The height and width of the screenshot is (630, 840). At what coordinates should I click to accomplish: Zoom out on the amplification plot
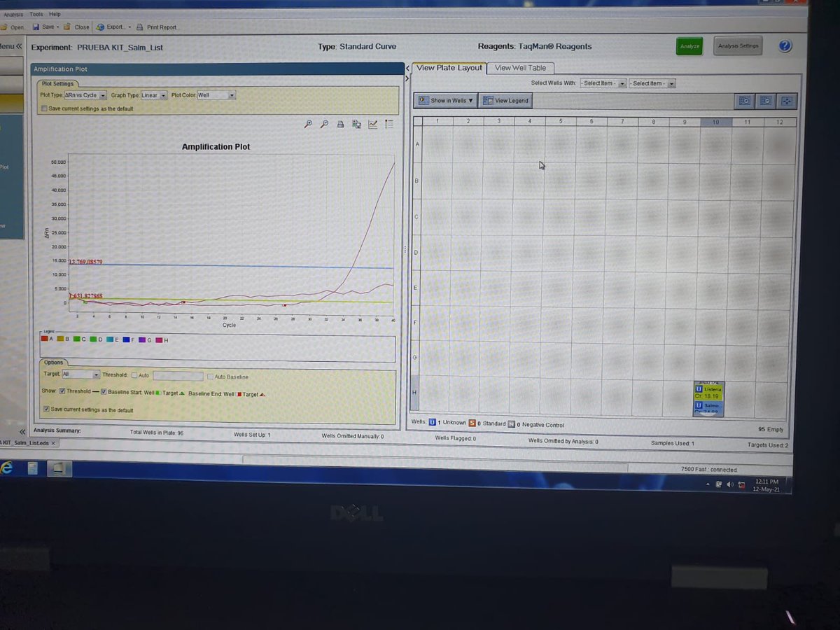click(x=324, y=124)
